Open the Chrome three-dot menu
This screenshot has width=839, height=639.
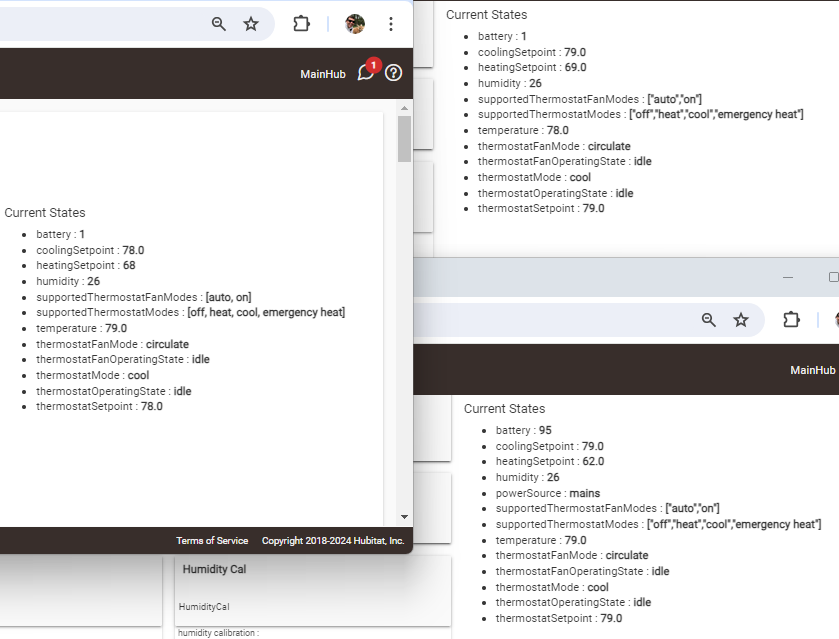(391, 24)
